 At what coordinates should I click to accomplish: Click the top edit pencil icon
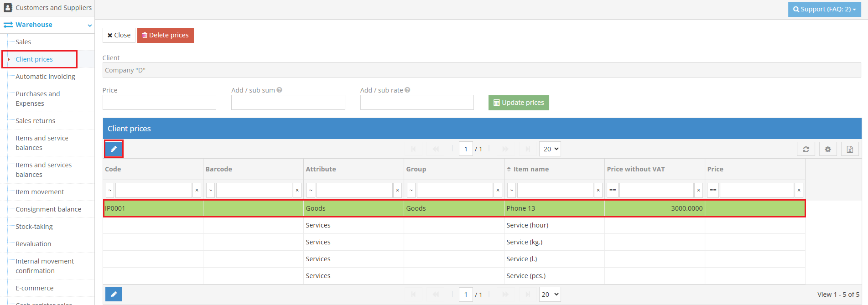point(114,149)
